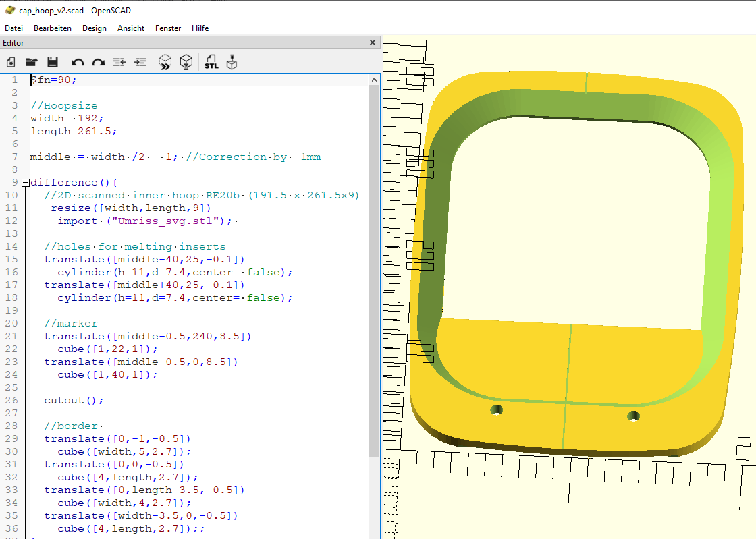Export the model as STL
Screen dimensions: 756x539
coord(211,62)
